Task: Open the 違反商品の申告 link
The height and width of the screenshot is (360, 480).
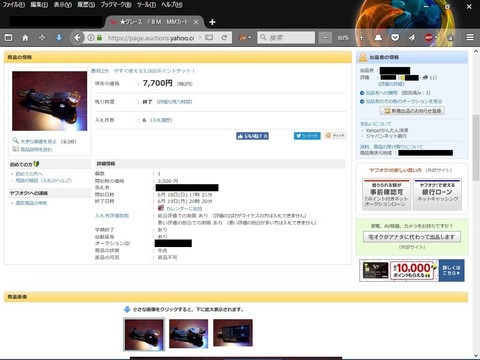Action: [x=31, y=203]
